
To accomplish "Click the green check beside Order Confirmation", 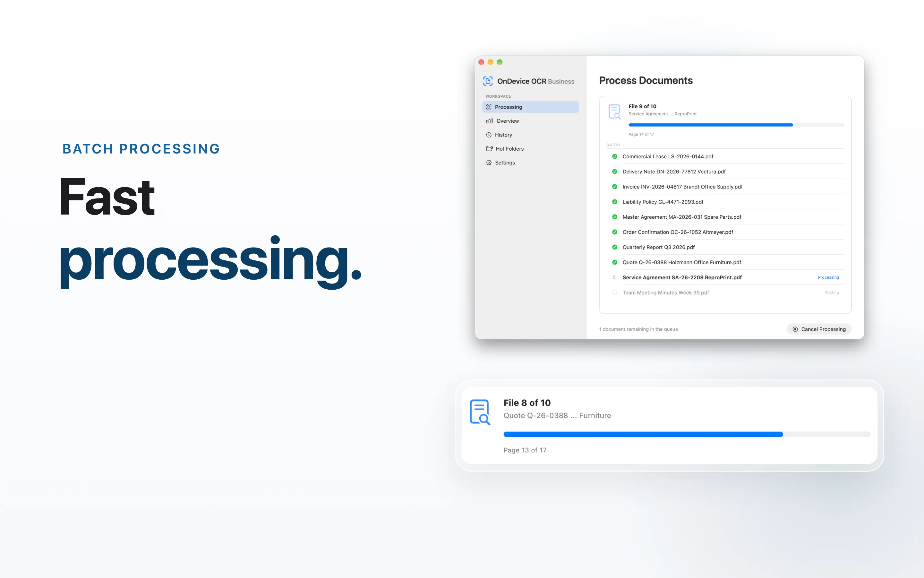I will pyautogui.click(x=615, y=232).
